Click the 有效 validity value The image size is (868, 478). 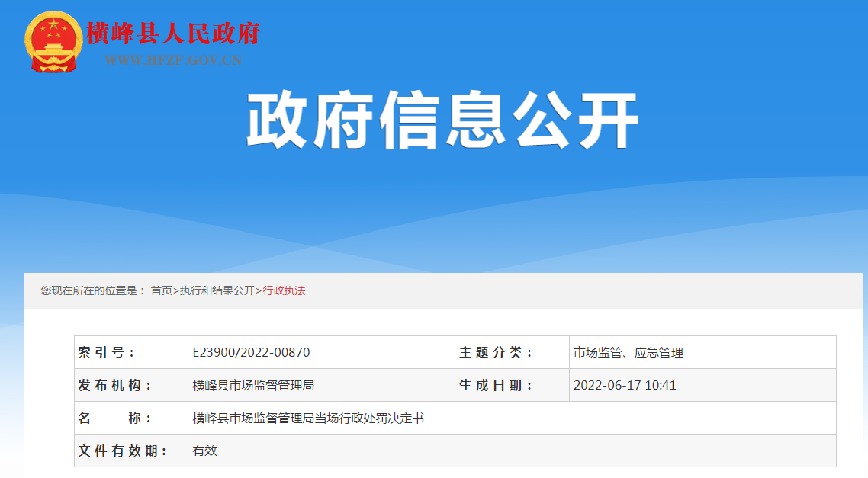[x=204, y=451]
